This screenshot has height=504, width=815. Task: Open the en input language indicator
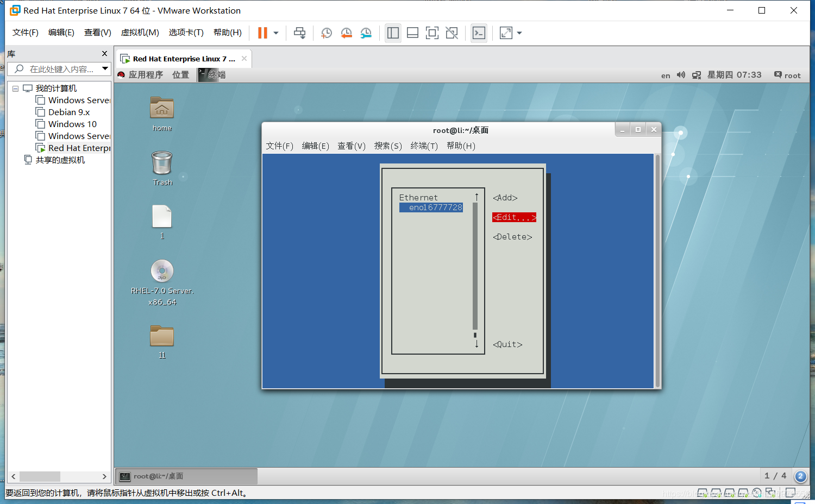point(666,75)
